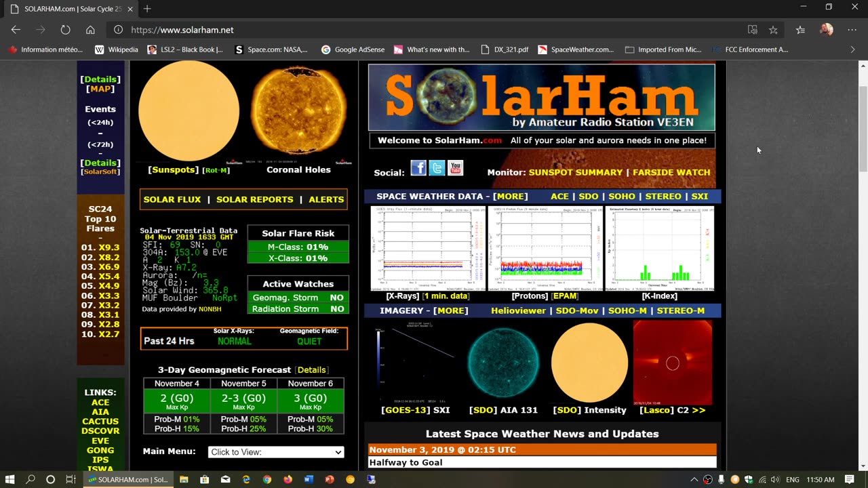Open the Favorites list icon
Screen dimensions: 868x488
(x=800, y=30)
